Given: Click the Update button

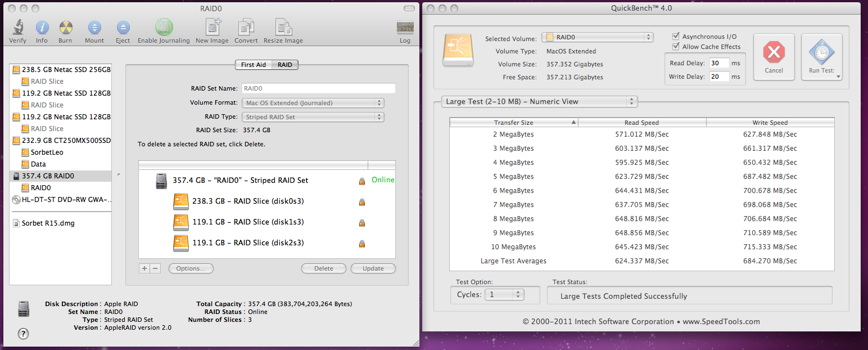Looking at the screenshot, I should pyautogui.click(x=373, y=268).
